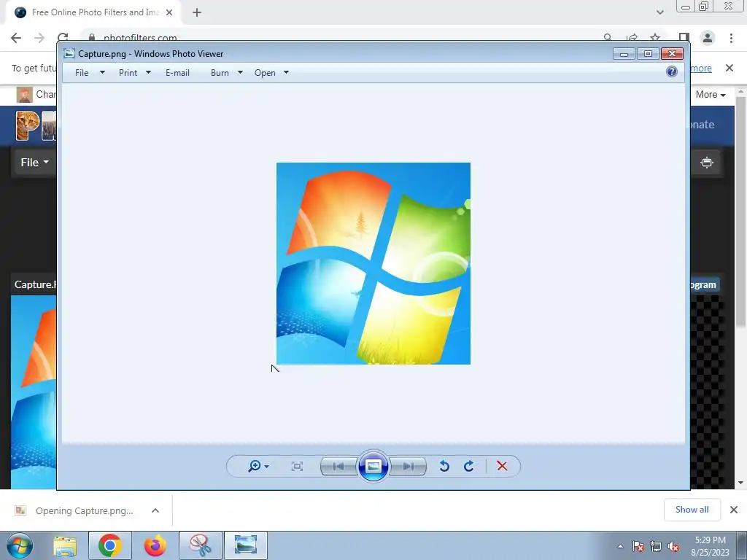Screen dimensions: 747x560
Task: Open the muted volume tray icon
Action: pyautogui.click(x=673, y=547)
